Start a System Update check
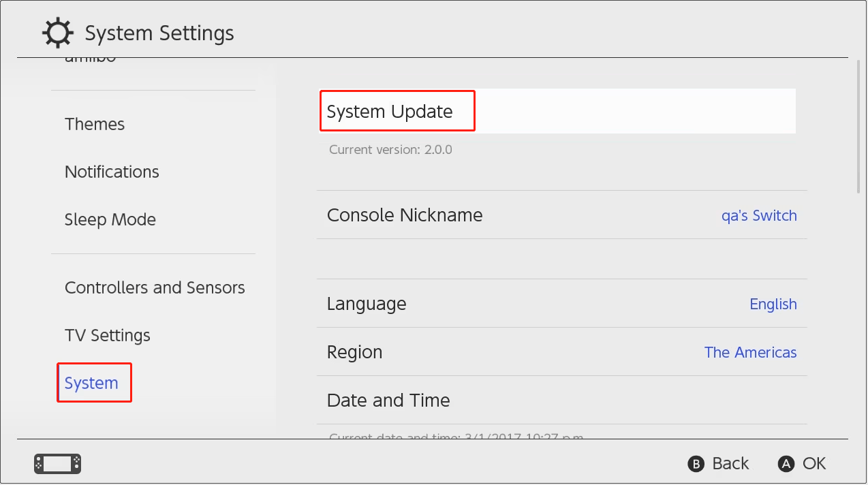868x485 pixels. [x=397, y=110]
